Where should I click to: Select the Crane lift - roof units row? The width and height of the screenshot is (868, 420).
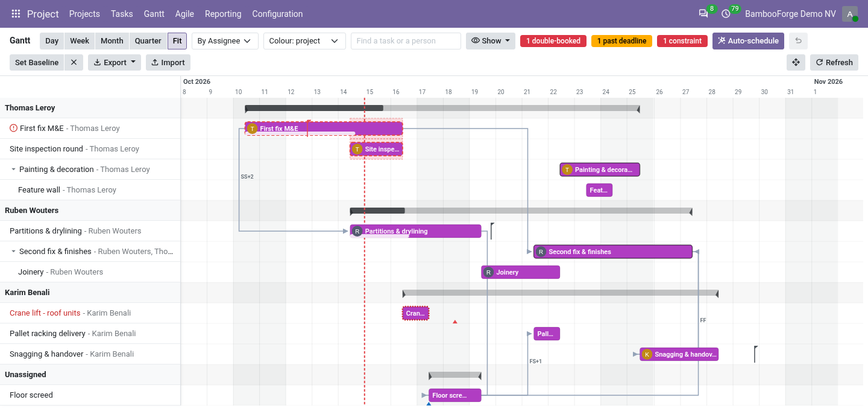tap(90, 313)
